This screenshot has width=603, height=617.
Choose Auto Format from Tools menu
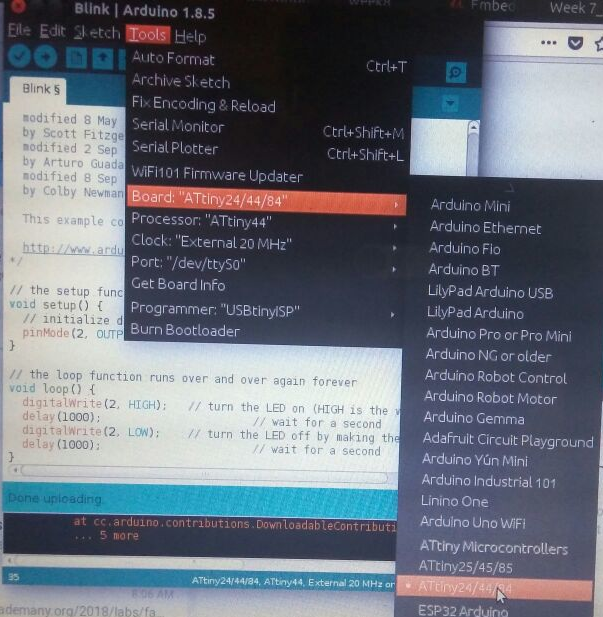267,60
